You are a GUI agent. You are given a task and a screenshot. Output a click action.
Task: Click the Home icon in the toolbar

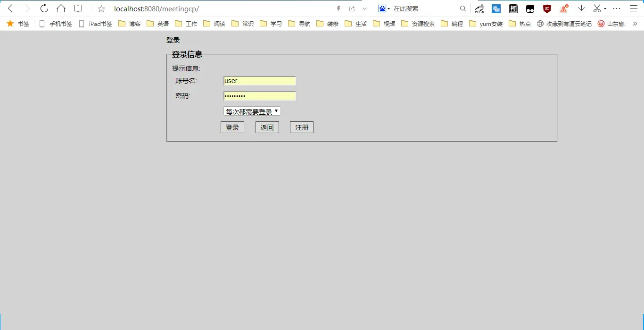[61, 8]
